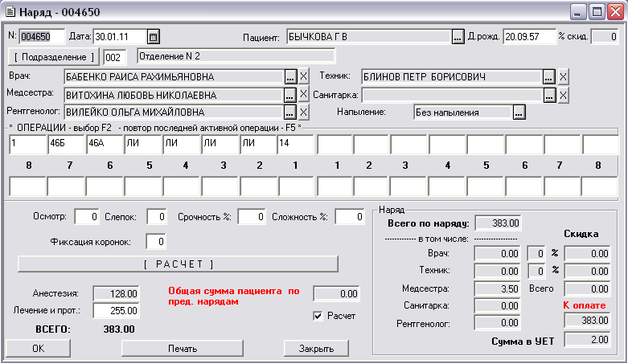The height and width of the screenshot is (364, 628).
Task: Open the calendar picker next to Дата
Action: [153, 37]
